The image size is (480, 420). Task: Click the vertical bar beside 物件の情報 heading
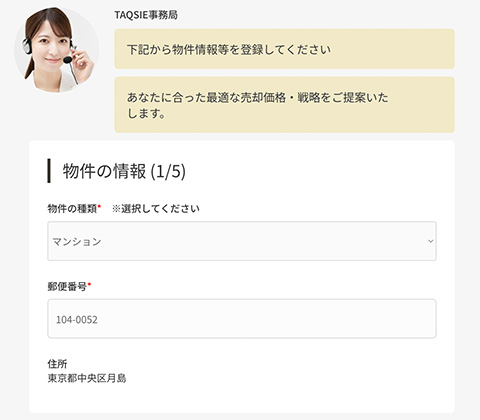click(49, 171)
